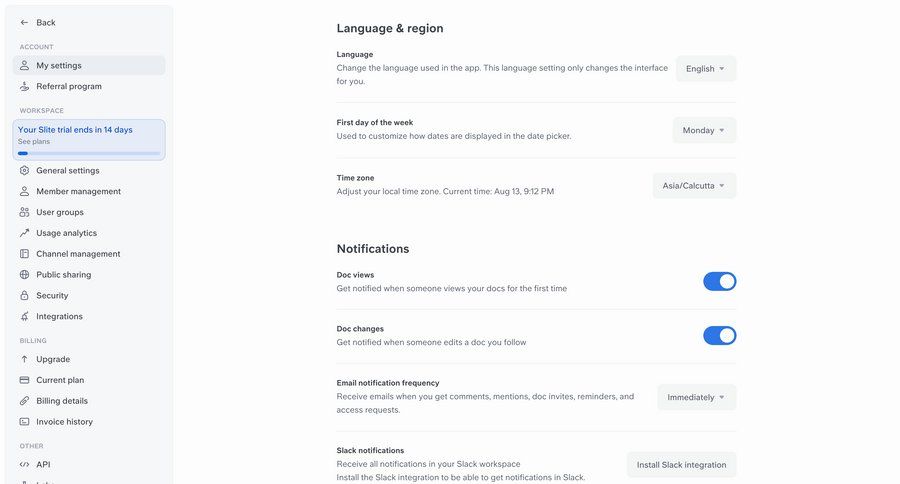The width and height of the screenshot is (900, 484).
Task: Click Install Slack integration button
Action: click(681, 465)
